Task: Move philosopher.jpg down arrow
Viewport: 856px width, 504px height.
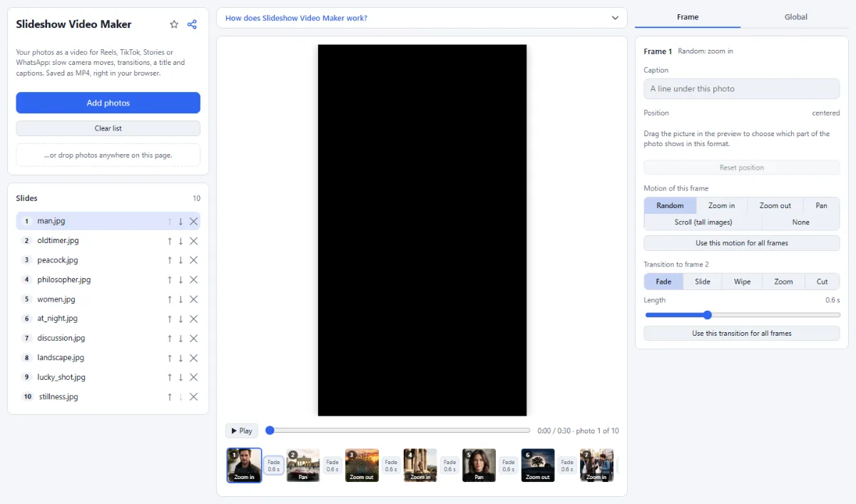Action: (181, 280)
